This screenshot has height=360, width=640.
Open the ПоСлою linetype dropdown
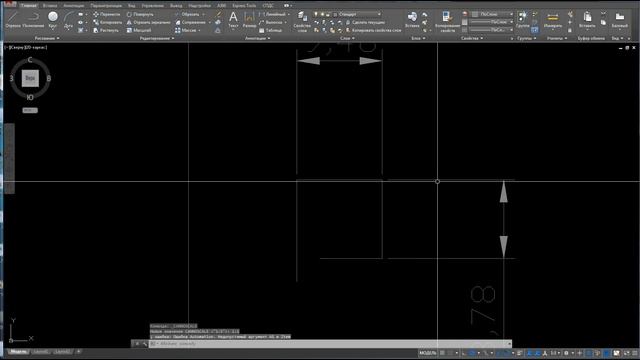pyautogui.click(x=492, y=30)
